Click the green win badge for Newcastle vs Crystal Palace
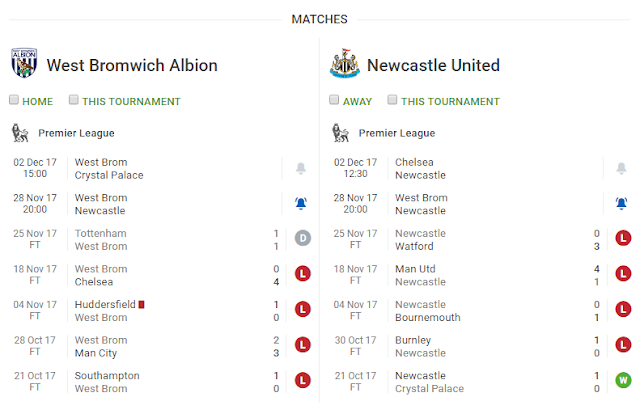The image size is (640, 414). coord(624,381)
